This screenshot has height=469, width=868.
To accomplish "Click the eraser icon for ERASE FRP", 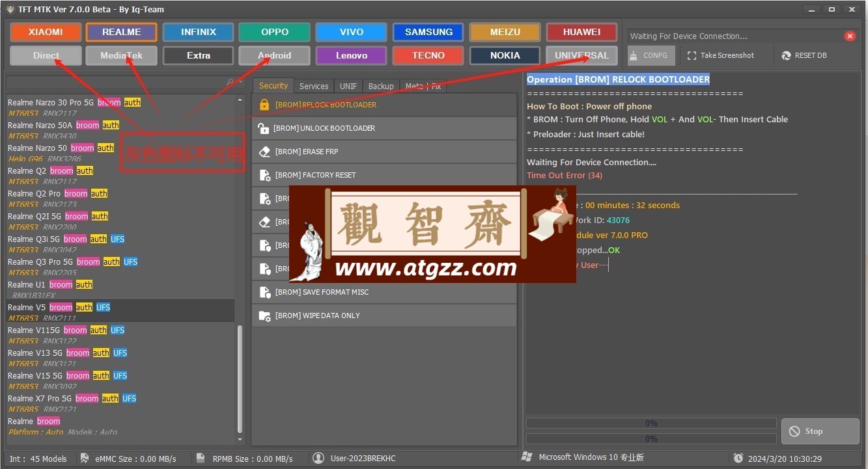I will point(264,152).
